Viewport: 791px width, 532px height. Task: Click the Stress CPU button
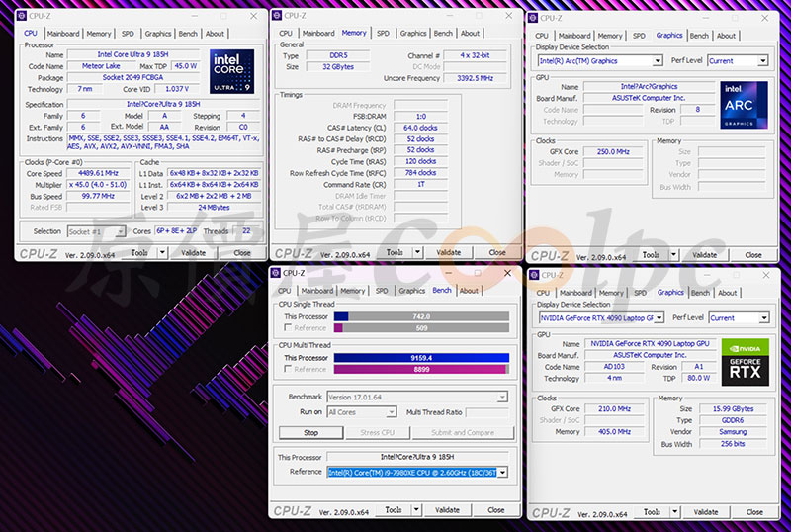(x=377, y=432)
